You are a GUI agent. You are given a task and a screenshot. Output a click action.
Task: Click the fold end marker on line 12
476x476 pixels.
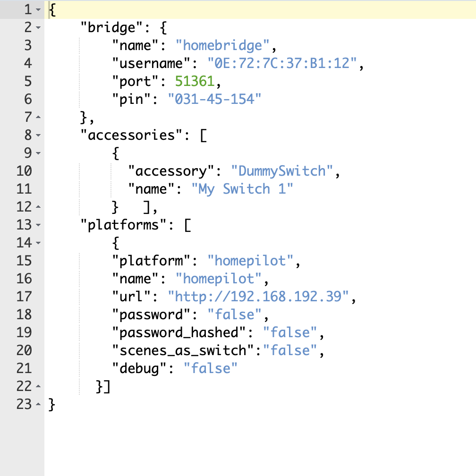pyautogui.click(x=38, y=207)
